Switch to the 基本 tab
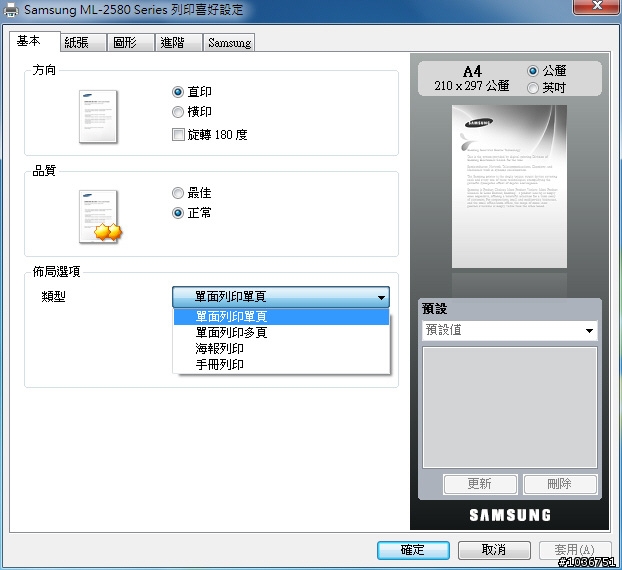622x570 pixels. (x=35, y=41)
